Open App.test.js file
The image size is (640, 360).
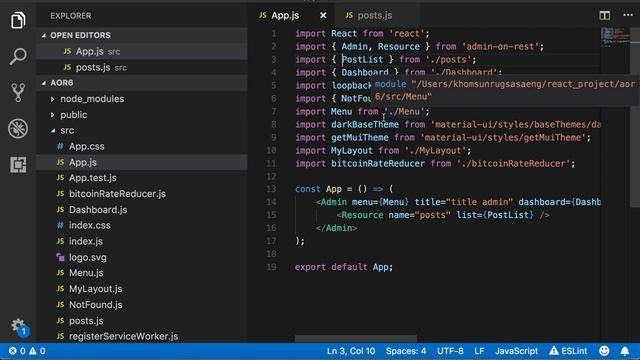pos(93,178)
